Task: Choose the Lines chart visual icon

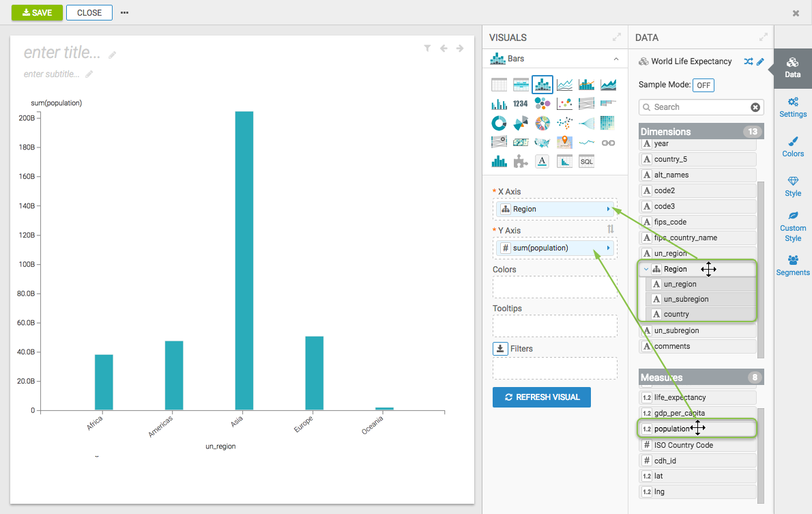Action: click(564, 85)
